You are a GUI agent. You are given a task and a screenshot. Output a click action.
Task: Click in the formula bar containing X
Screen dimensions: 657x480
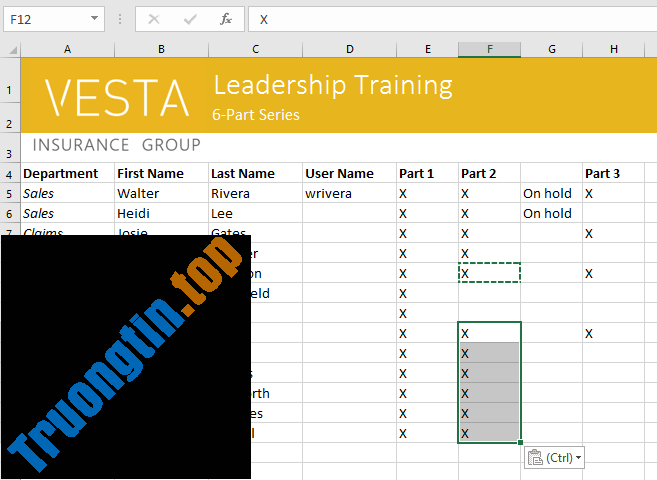pyautogui.click(x=453, y=19)
